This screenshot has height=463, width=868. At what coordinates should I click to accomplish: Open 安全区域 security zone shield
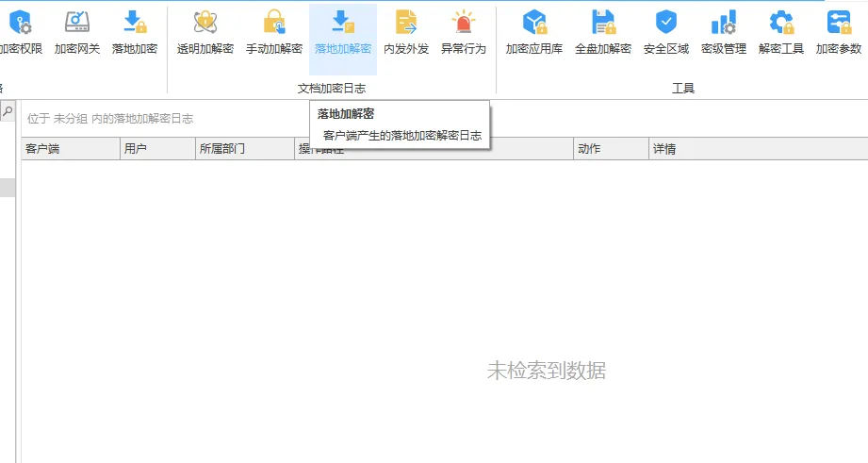click(666, 33)
